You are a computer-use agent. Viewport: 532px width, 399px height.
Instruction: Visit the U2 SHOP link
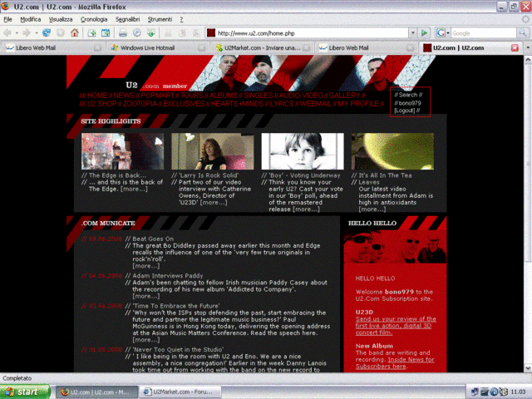point(101,103)
